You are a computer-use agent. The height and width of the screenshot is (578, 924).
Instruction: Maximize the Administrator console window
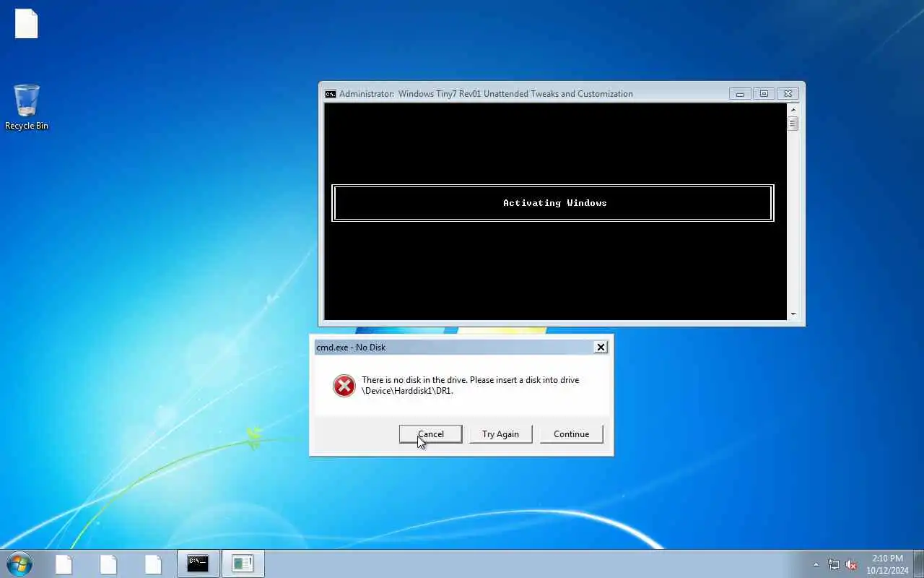(x=764, y=94)
